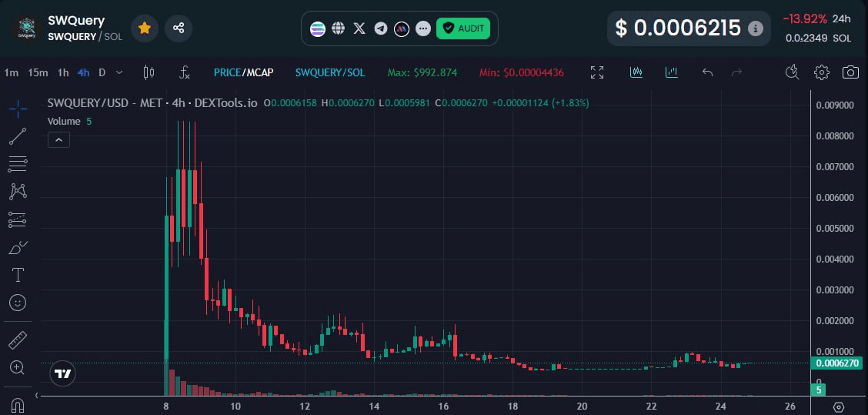The image size is (868, 415).
Task: Toggle the volume bars icon in toolbar
Action: [x=672, y=72]
